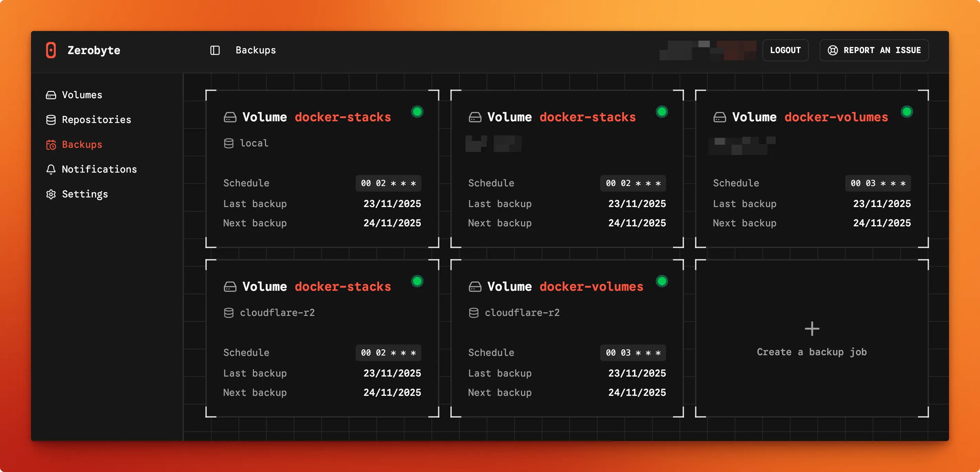Open Notifications via the bell icon

tap(51, 169)
